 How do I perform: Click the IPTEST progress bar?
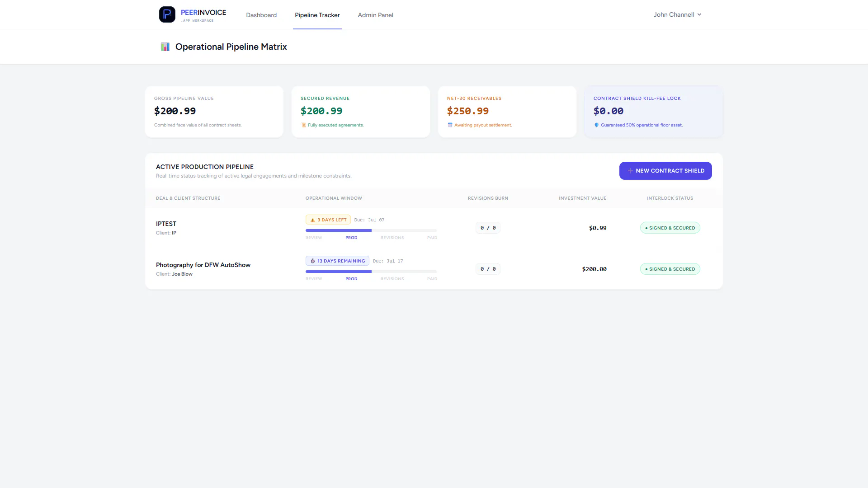(371, 230)
